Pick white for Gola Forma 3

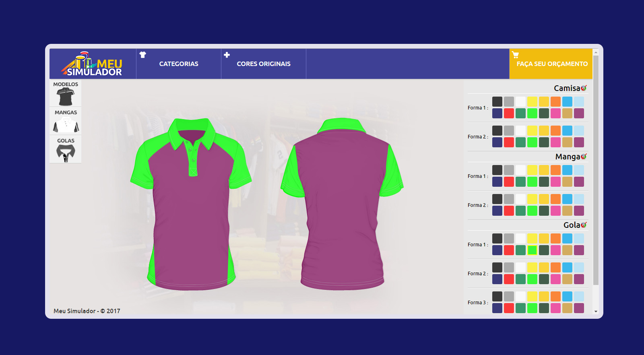tap(520, 297)
